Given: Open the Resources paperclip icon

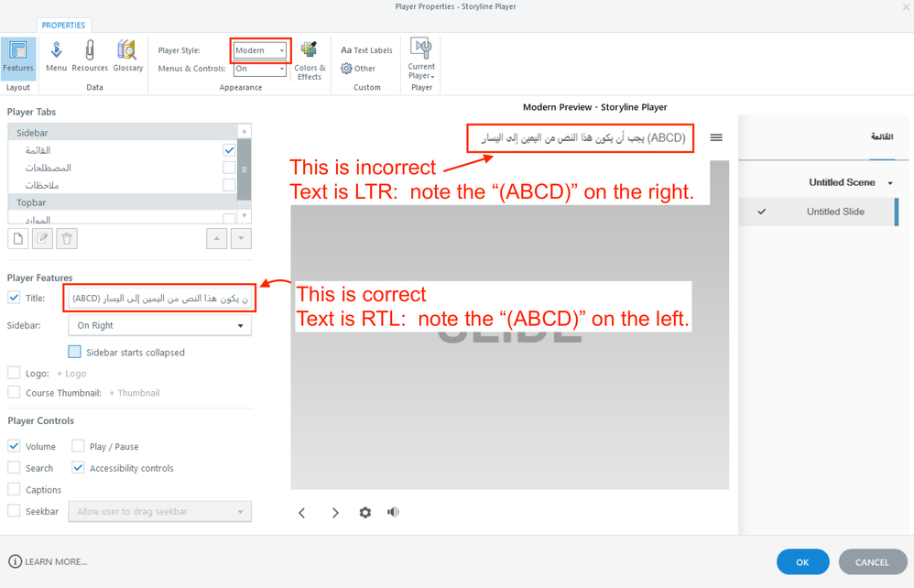Looking at the screenshot, I should (x=90, y=57).
